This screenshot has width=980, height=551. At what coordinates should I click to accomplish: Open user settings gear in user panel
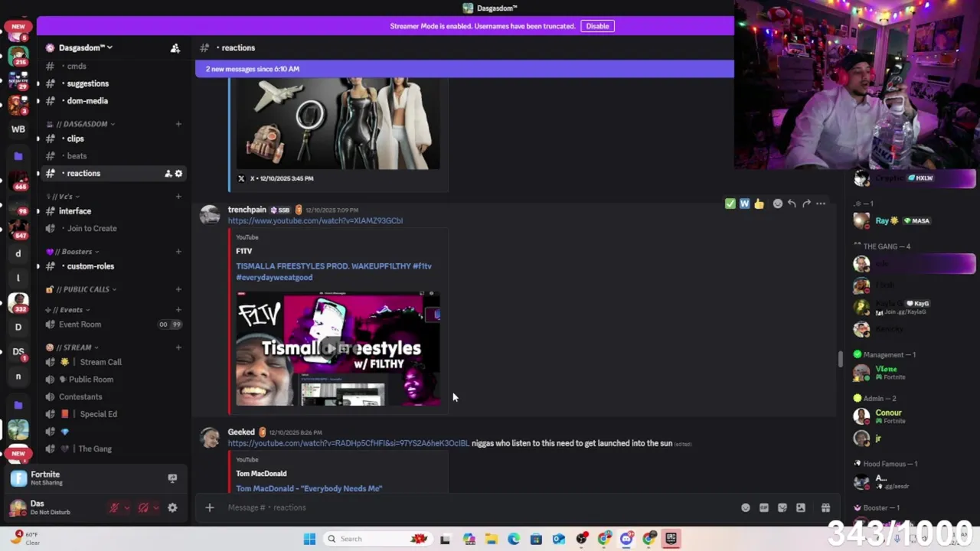point(172,507)
